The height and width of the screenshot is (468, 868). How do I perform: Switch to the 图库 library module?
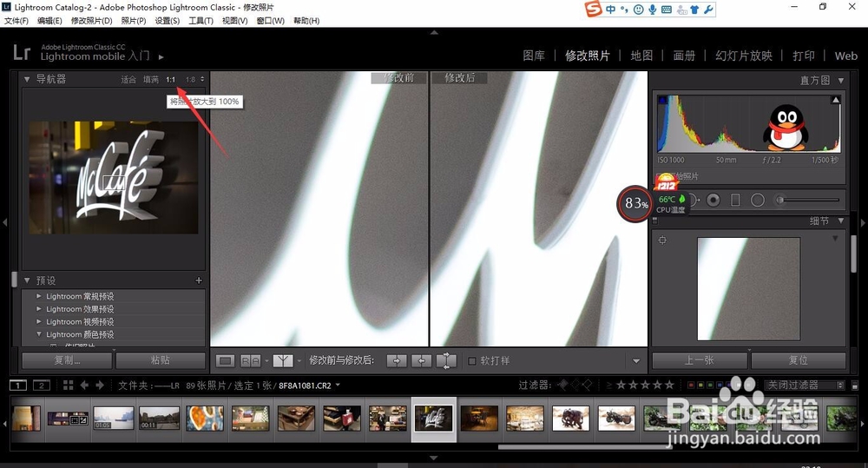click(x=534, y=56)
